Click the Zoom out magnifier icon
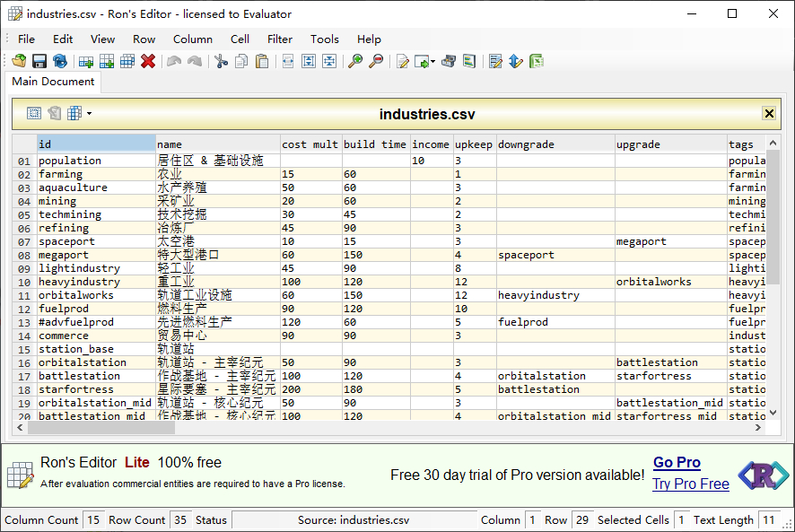This screenshot has height=532, width=795. [376, 61]
